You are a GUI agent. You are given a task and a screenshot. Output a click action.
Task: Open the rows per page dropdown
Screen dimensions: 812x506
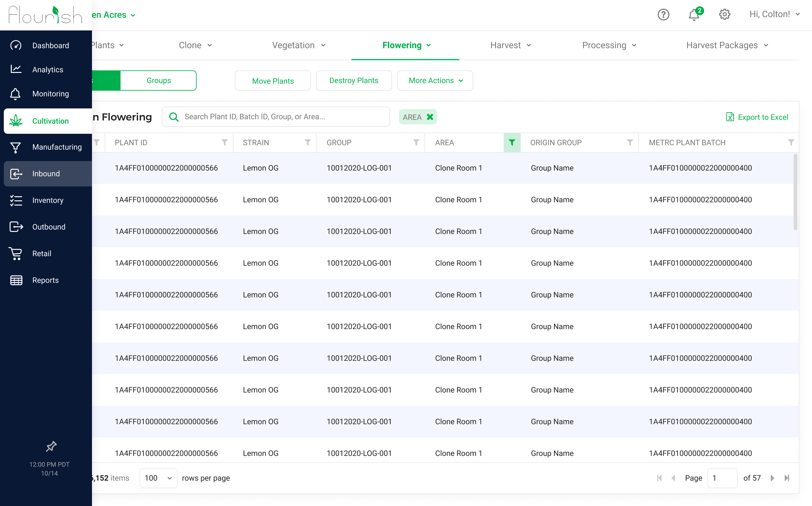pos(158,478)
